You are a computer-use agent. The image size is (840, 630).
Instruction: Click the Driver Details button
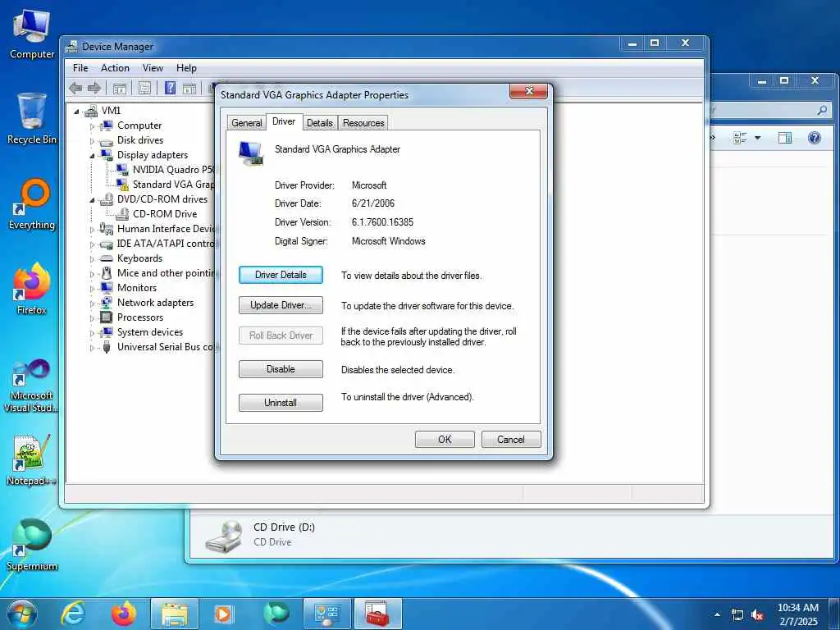click(x=281, y=275)
